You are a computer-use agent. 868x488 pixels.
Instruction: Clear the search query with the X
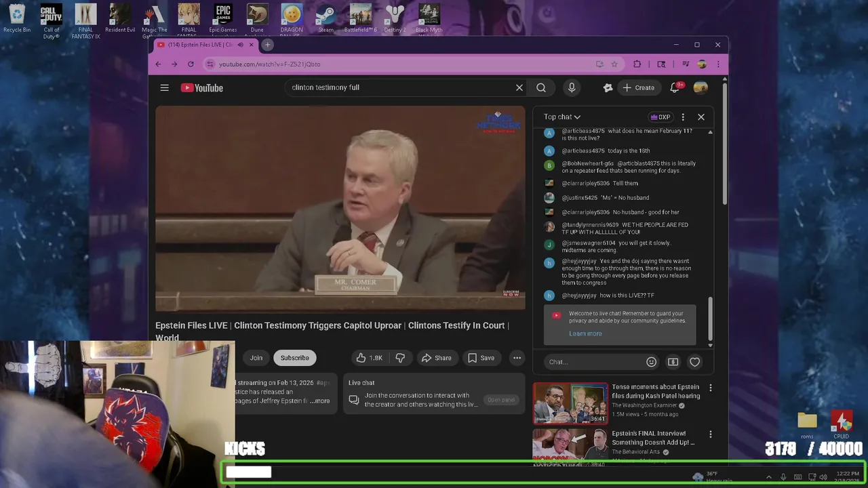coord(519,87)
